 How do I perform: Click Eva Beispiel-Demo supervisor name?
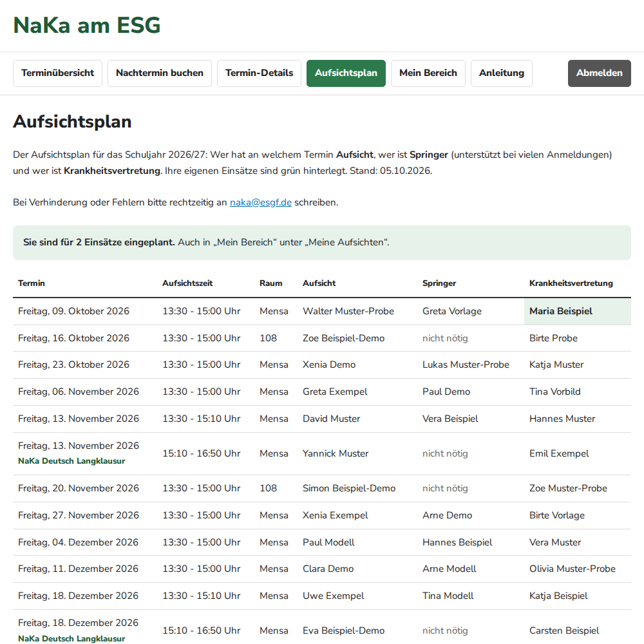pyautogui.click(x=343, y=631)
